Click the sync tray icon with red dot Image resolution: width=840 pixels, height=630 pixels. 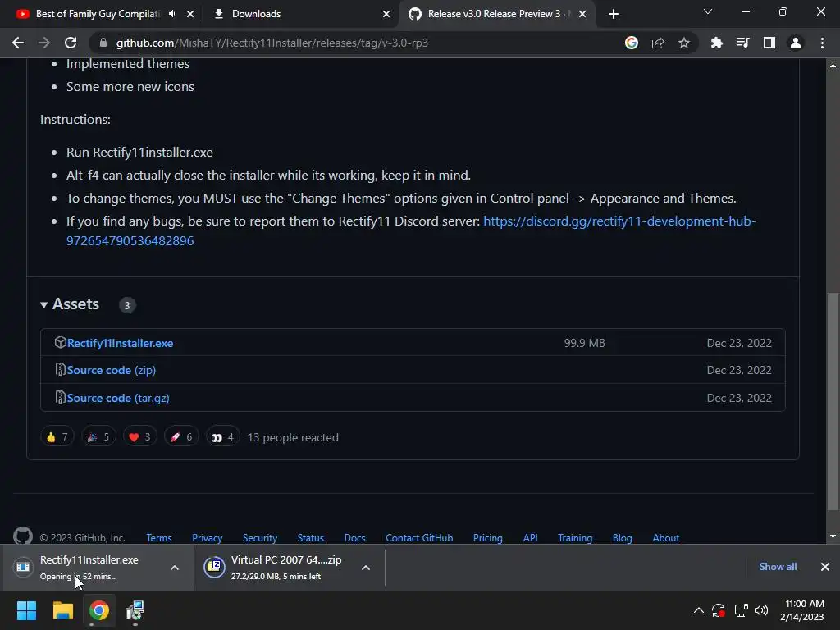[719, 610]
